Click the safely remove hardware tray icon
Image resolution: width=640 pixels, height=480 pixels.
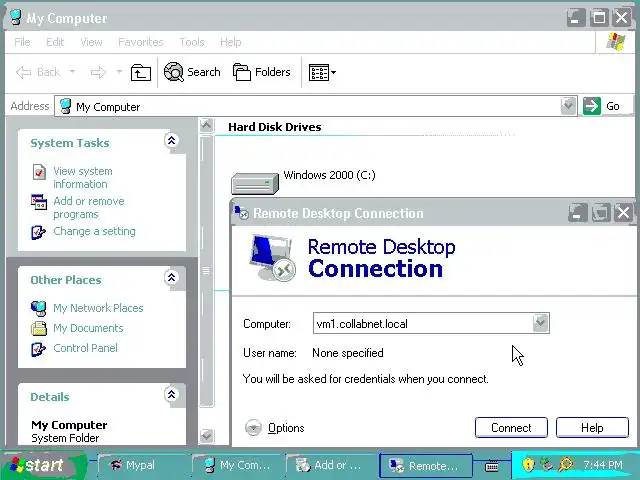[547, 464]
